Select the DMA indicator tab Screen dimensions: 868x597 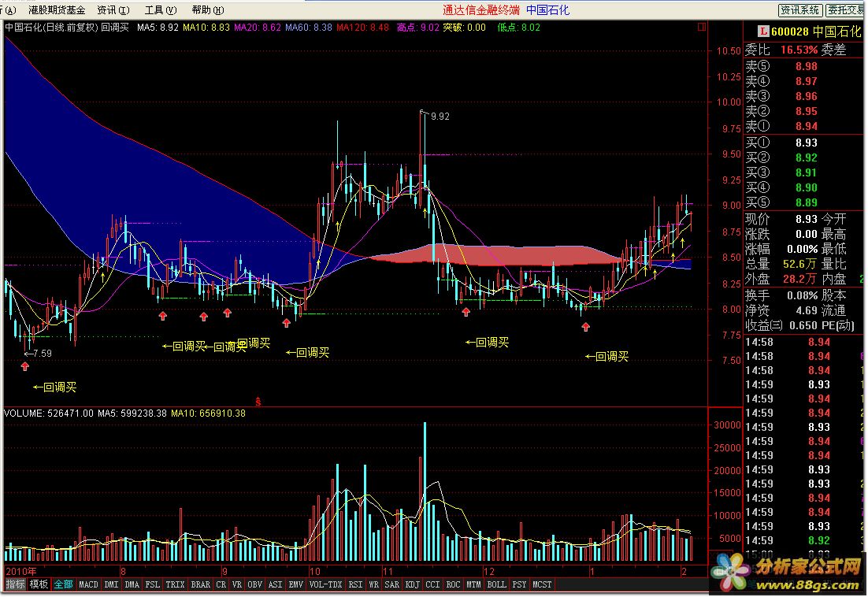(132, 584)
